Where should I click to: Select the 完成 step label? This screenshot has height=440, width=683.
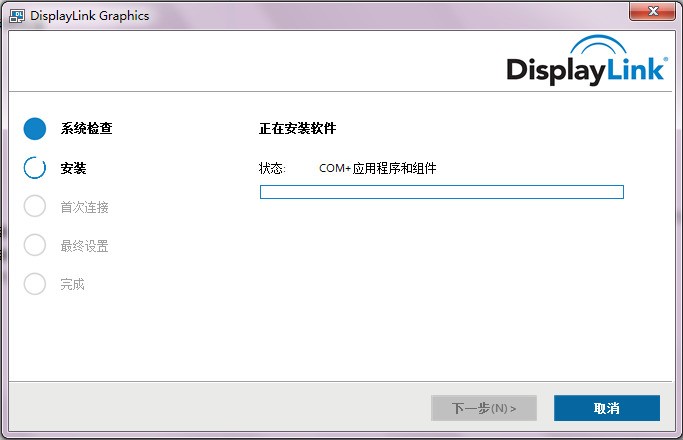pos(72,284)
